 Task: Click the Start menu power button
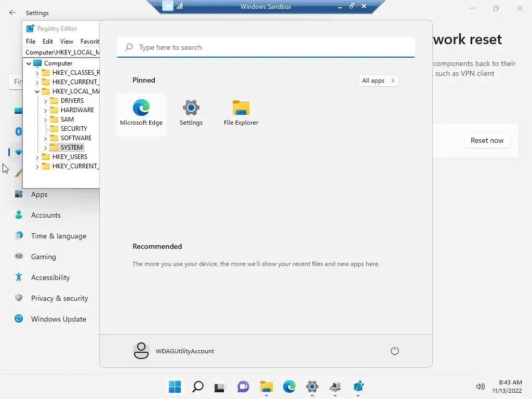click(395, 351)
